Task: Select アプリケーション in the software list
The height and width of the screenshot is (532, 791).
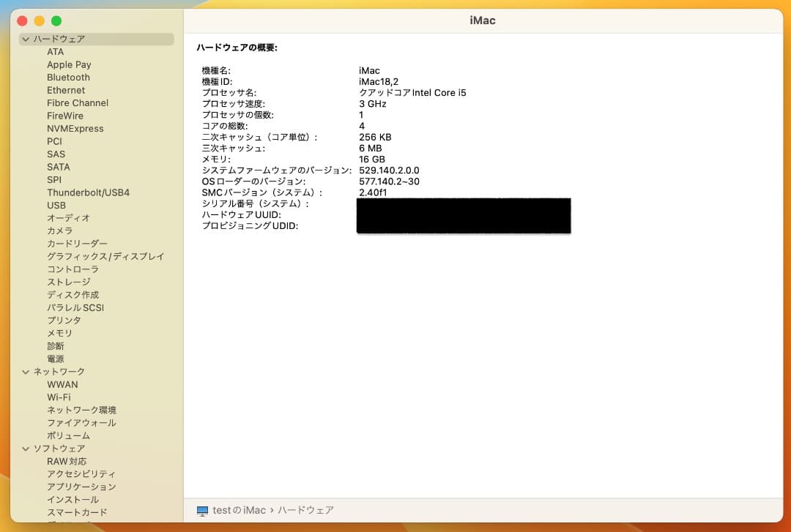Action: tap(81, 487)
